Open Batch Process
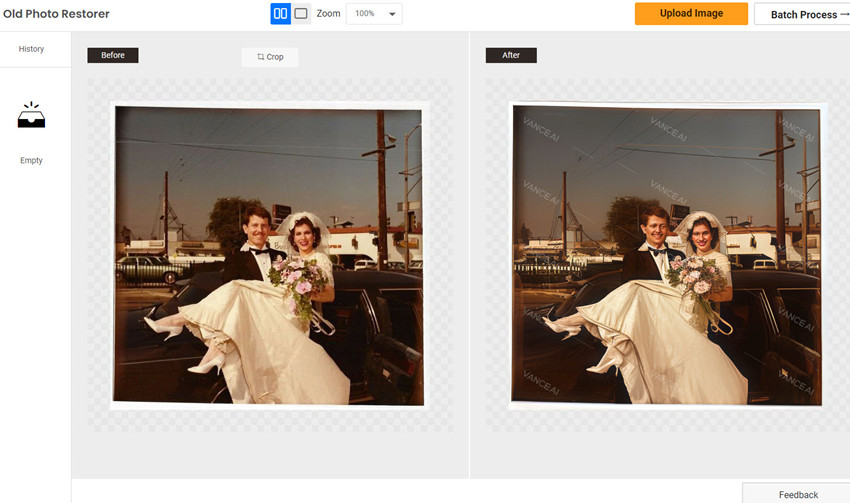Image resolution: width=850 pixels, height=503 pixels. tap(803, 15)
